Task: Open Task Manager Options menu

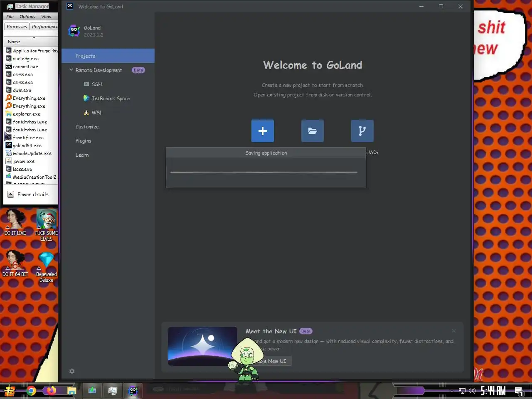Action: coord(27,17)
